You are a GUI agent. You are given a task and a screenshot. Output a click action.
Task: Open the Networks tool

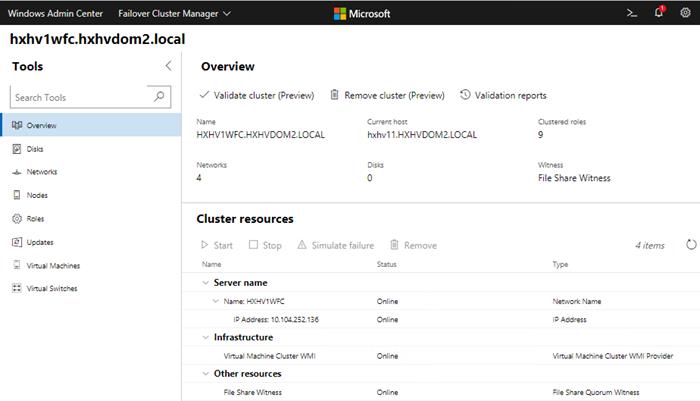click(x=91, y=172)
